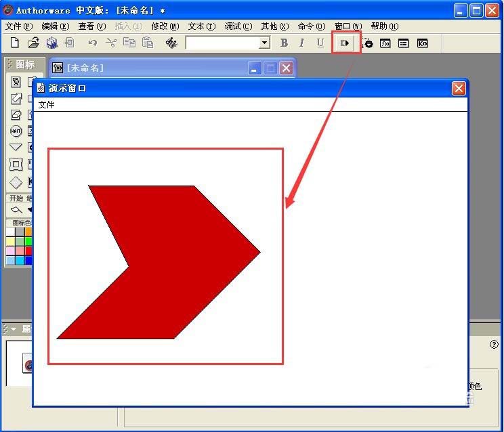This screenshot has height=432, width=504.
Task: Click the Copy toolbar icon
Action: (x=129, y=43)
